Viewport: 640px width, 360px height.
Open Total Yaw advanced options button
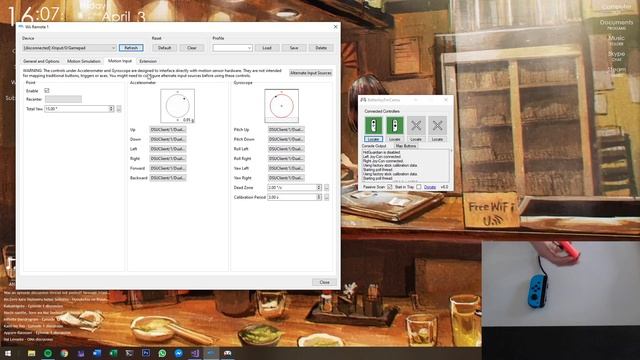pos(119,109)
